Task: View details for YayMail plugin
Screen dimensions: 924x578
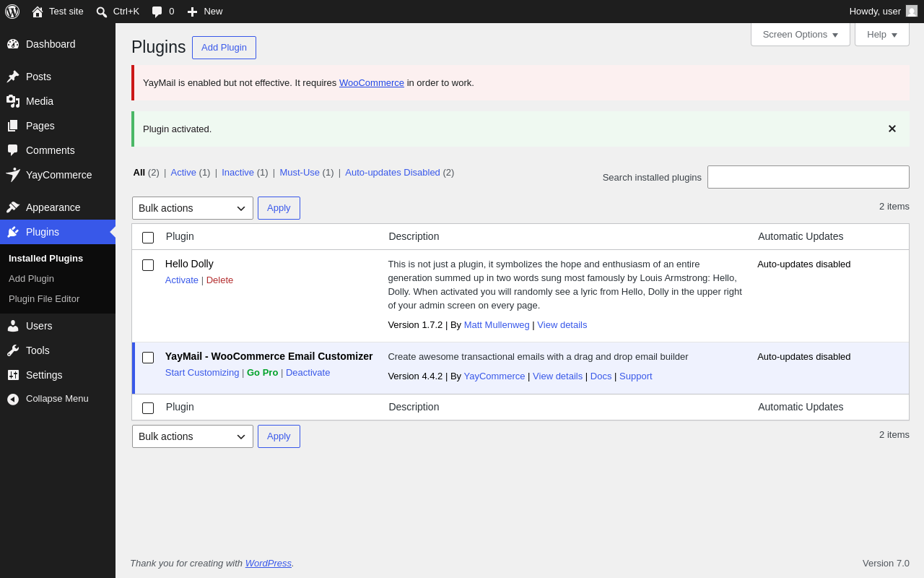Action: (557, 376)
